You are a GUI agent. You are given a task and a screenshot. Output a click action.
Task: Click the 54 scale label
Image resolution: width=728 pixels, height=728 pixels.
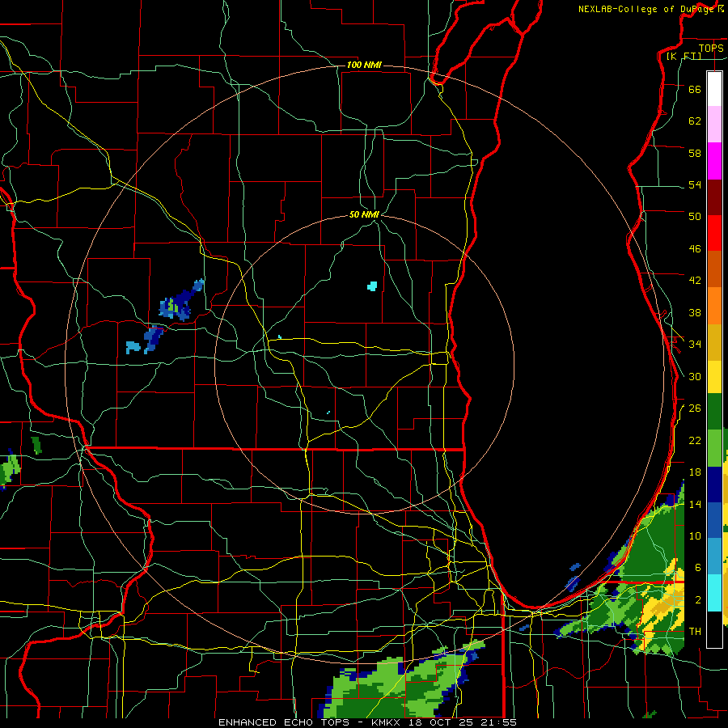(695, 184)
